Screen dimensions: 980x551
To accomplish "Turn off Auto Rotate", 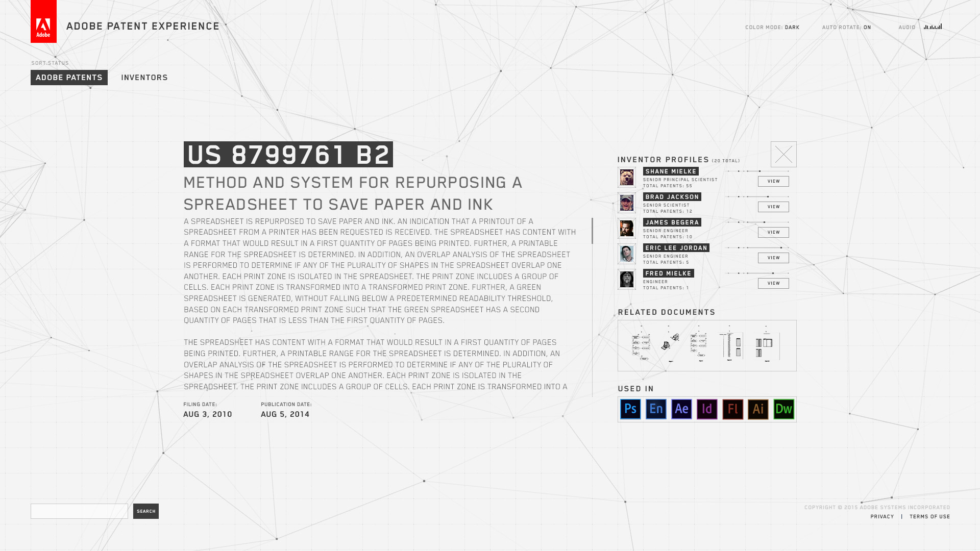I will point(867,28).
